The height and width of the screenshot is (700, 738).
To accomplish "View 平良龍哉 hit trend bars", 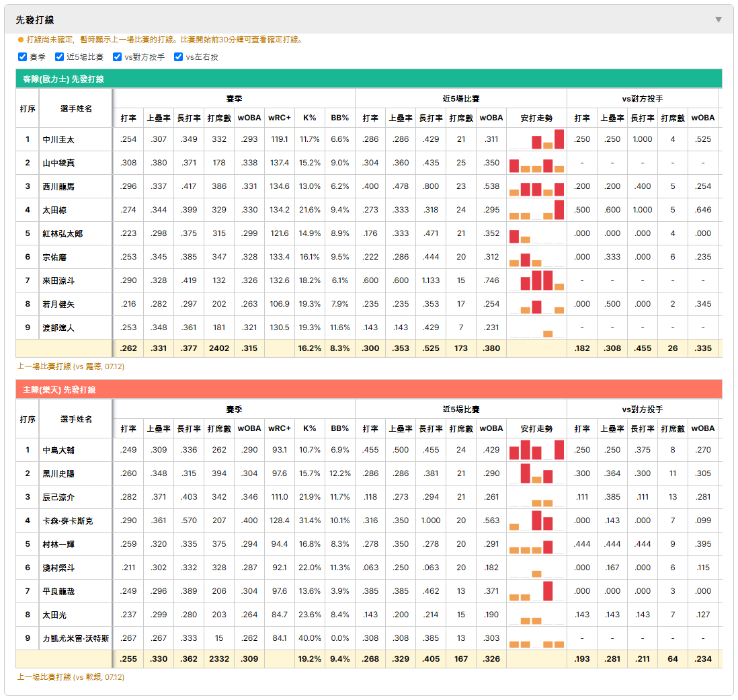I will pos(536,591).
